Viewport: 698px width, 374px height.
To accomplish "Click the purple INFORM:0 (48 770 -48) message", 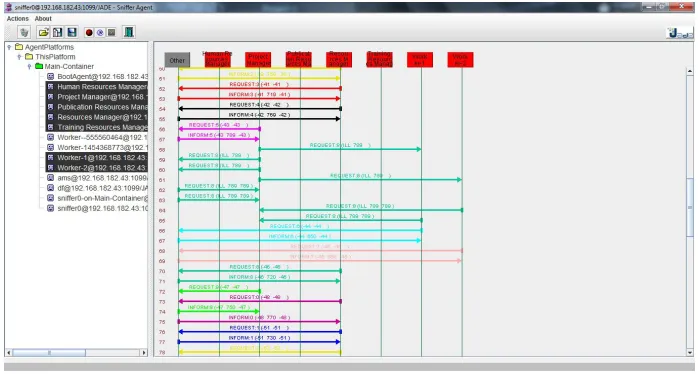I will click(260, 321).
